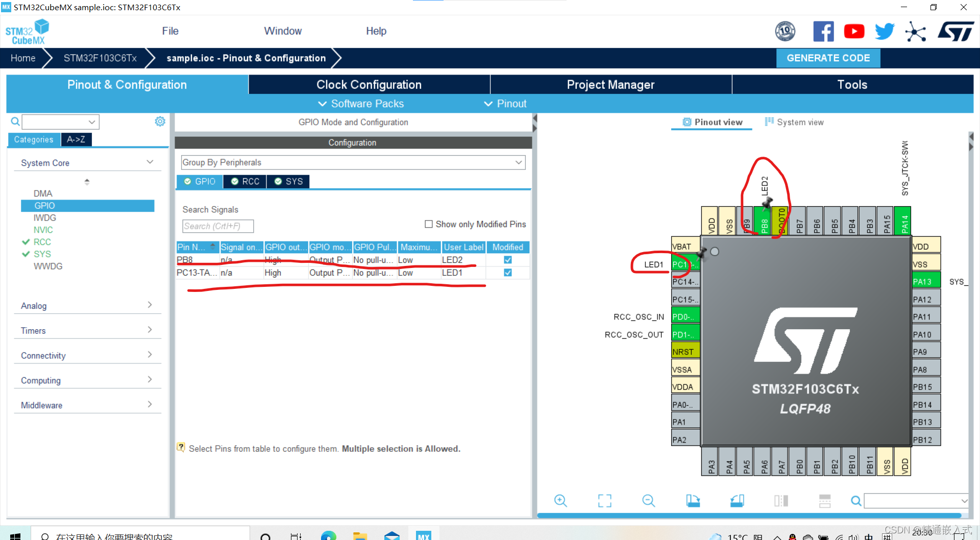Select the RCC configuration tab
The image size is (980, 540).
(x=245, y=182)
